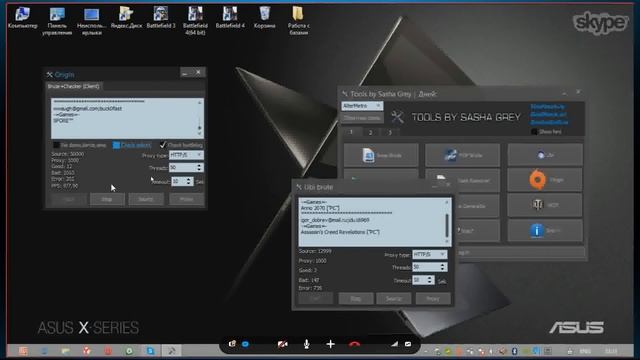The image size is (640, 360).
Task: Select the Brute+Checker (Client) tab
Action: [73, 86]
